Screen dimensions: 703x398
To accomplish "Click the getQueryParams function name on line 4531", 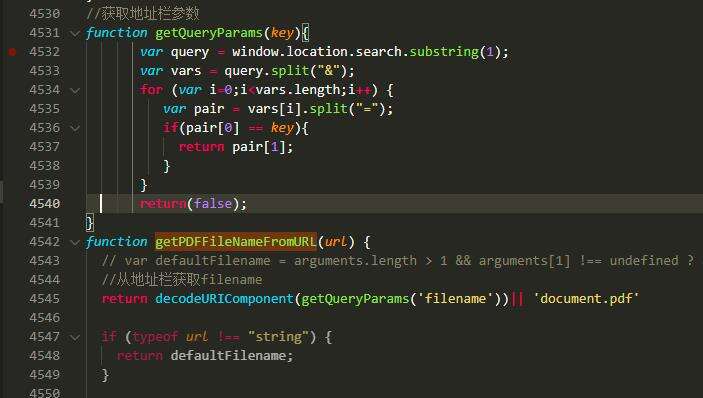I will click(208, 33).
